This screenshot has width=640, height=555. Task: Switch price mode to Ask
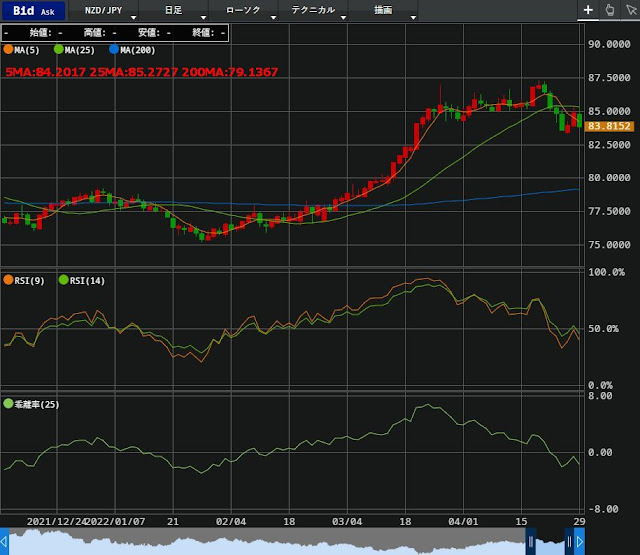click(47, 12)
